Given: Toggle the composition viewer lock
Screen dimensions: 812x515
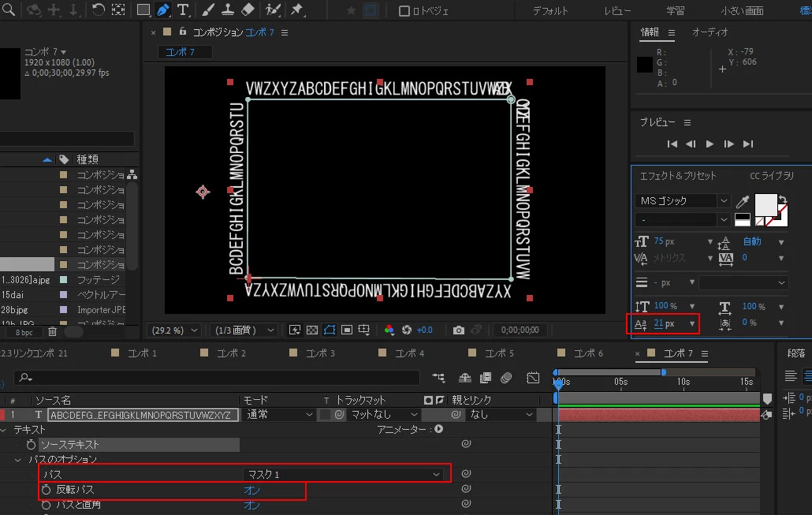Looking at the screenshot, I should (x=183, y=32).
